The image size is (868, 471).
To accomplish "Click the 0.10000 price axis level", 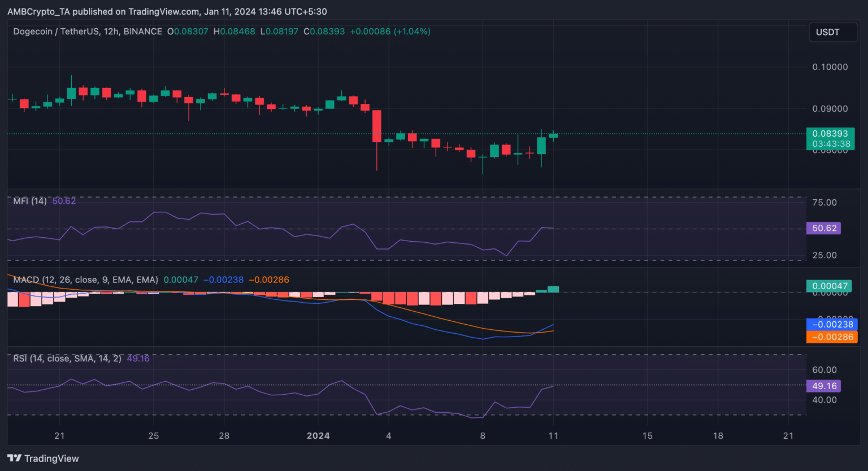I will click(830, 67).
